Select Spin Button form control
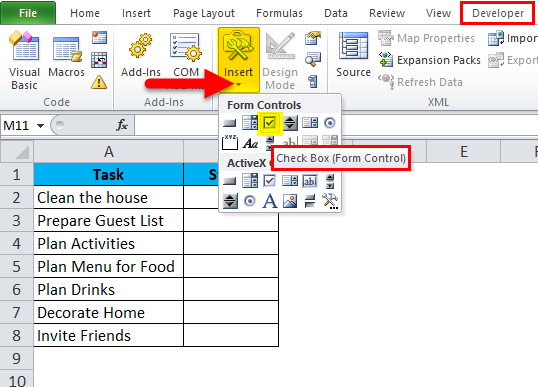The height and width of the screenshot is (387, 538). [290, 123]
